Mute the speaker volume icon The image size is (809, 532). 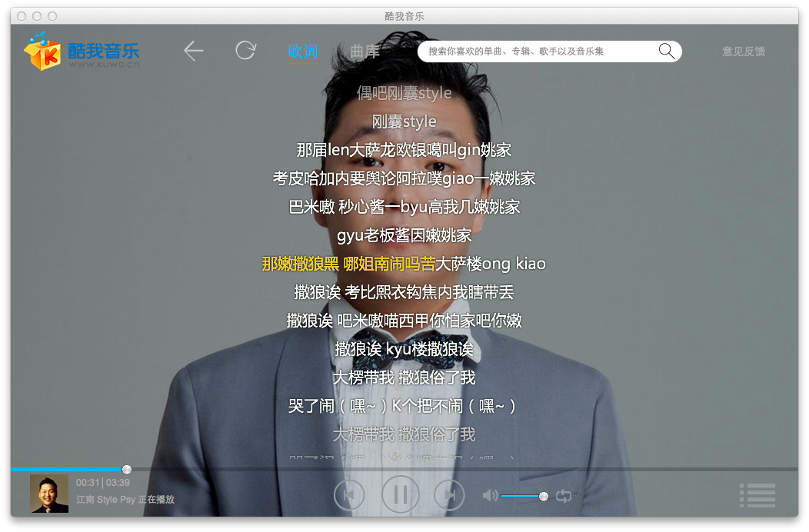pos(490,496)
